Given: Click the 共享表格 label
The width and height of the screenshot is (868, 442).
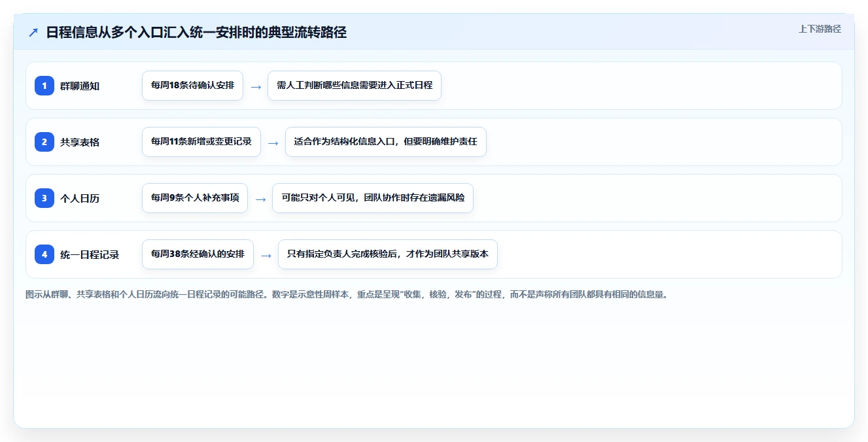Looking at the screenshot, I should click(80, 143).
